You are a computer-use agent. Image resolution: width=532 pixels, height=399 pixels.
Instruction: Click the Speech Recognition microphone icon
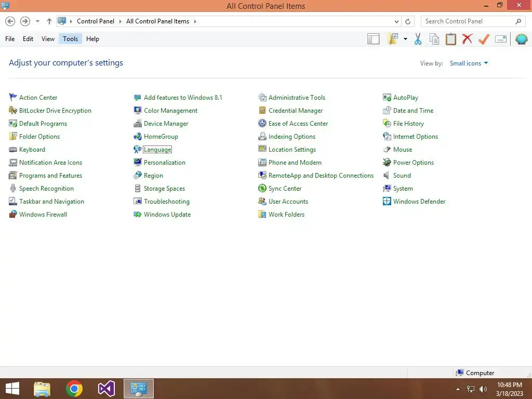tap(13, 188)
